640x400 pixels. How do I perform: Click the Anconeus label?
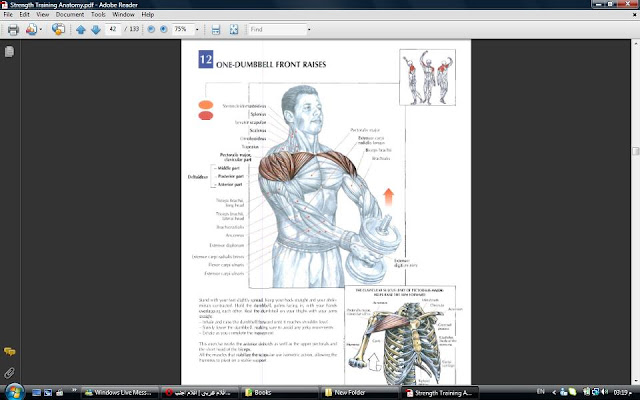[235, 236]
